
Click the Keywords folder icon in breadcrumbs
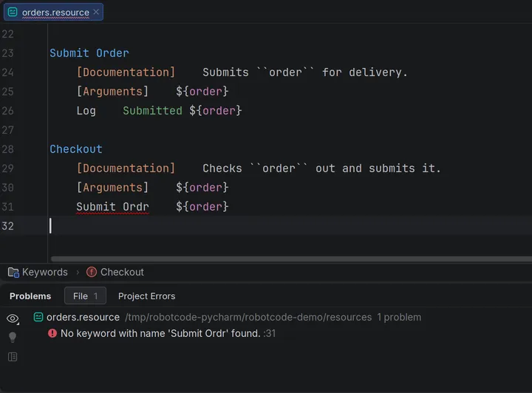point(13,273)
